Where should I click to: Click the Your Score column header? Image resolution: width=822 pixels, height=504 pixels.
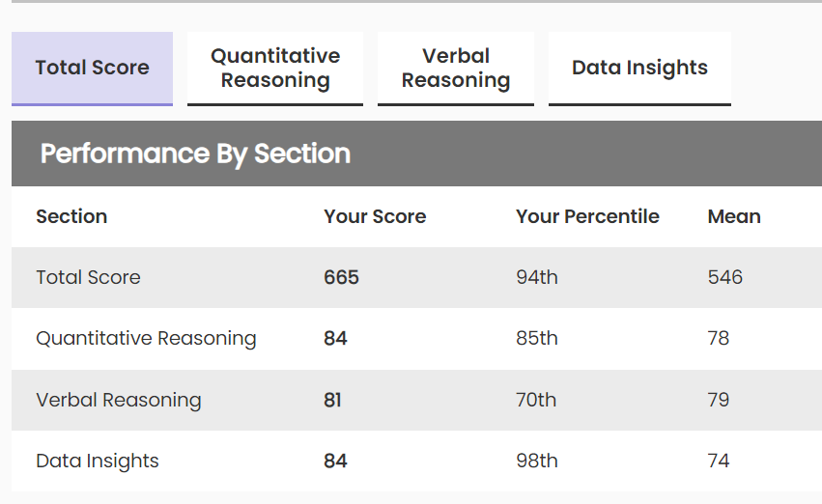click(x=375, y=216)
